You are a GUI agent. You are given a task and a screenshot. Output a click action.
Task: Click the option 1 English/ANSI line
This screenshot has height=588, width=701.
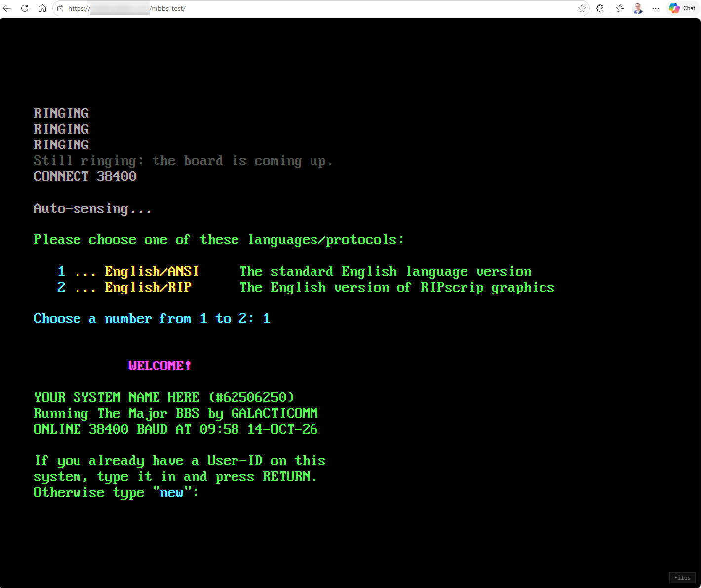[x=294, y=271]
